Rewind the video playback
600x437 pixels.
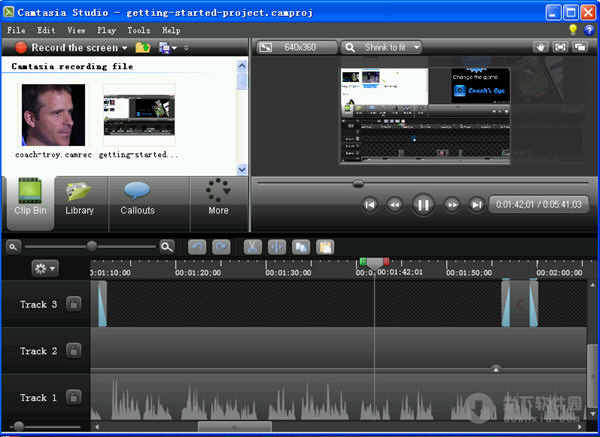(395, 205)
